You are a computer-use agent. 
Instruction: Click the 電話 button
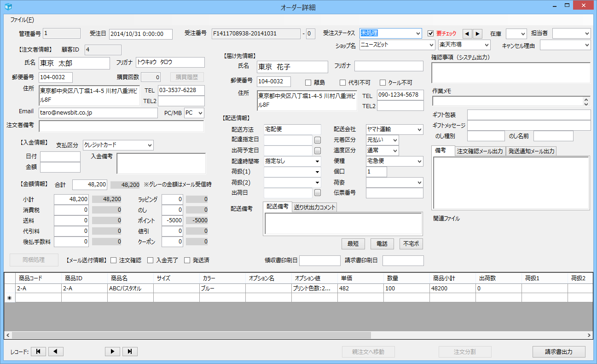[x=382, y=244]
